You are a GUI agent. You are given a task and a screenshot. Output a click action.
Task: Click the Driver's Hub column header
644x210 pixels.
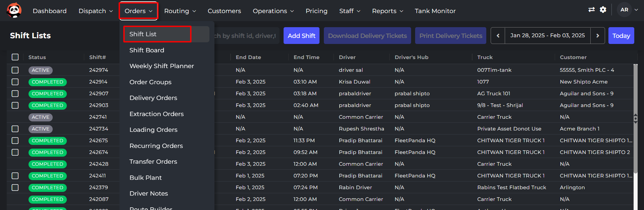[x=411, y=57]
